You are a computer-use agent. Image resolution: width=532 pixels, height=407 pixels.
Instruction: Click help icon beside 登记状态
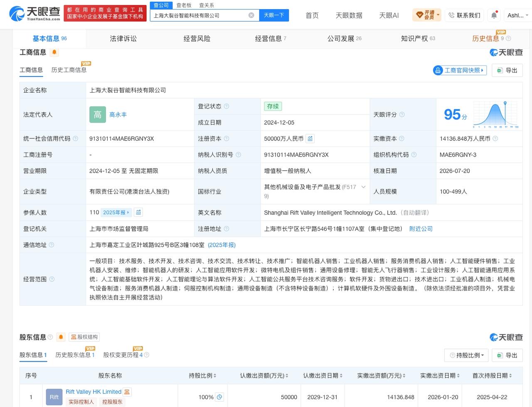click(227, 106)
